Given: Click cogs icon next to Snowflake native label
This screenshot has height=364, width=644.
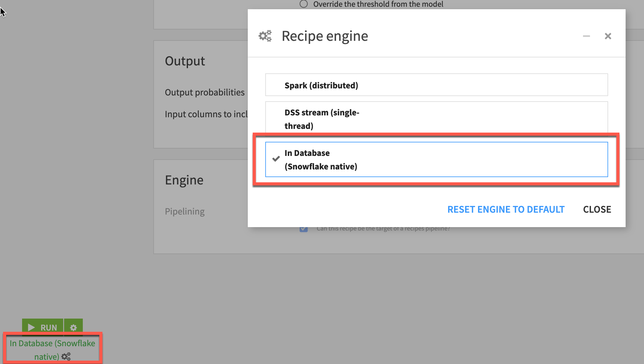Looking at the screenshot, I should tap(66, 356).
